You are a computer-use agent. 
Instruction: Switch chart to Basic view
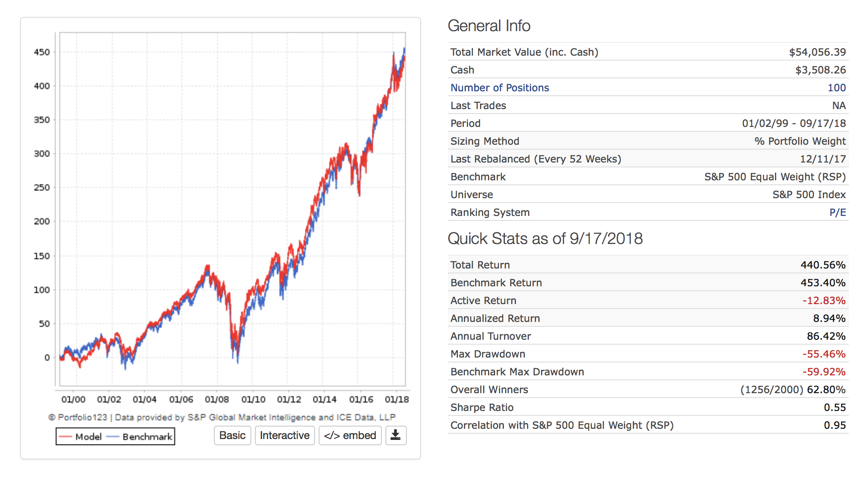pyautogui.click(x=232, y=435)
